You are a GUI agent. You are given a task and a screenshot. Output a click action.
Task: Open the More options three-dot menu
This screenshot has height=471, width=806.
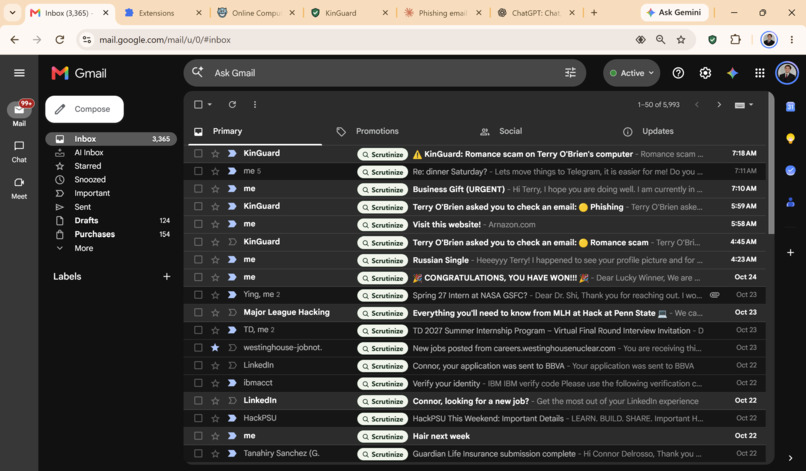point(255,104)
